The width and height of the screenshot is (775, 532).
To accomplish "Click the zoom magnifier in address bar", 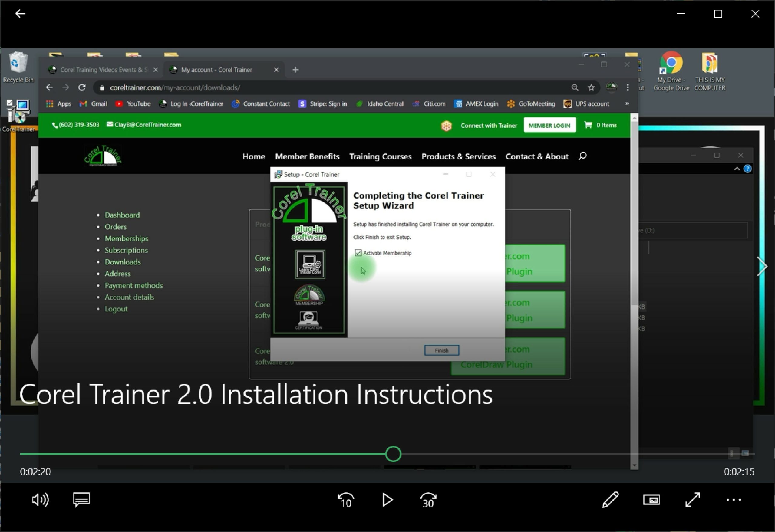I will click(575, 87).
